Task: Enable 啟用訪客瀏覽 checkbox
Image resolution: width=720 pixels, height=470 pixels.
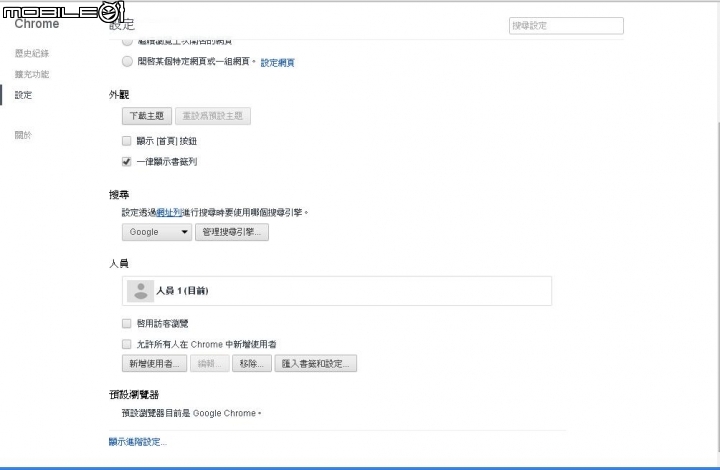Action: tap(127, 324)
